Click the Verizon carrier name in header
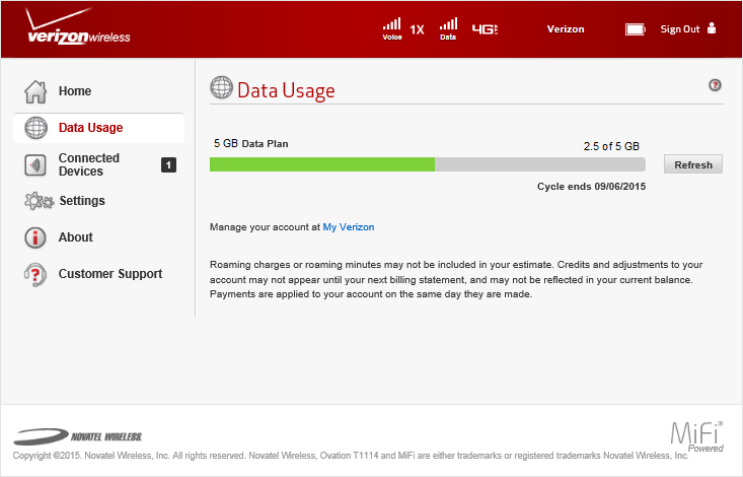The width and height of the screenshot is (743, 477). pyautogui.click(x=566, y=29)
